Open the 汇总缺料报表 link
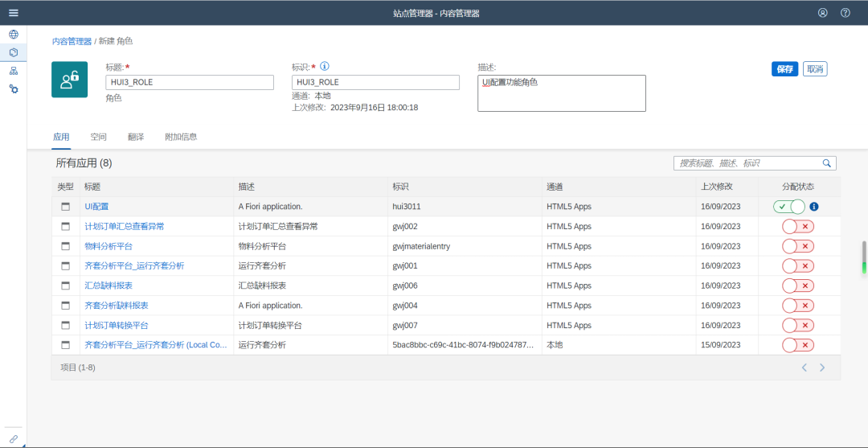This screenshot has width=868, height=448. click(x=108, y=286)
